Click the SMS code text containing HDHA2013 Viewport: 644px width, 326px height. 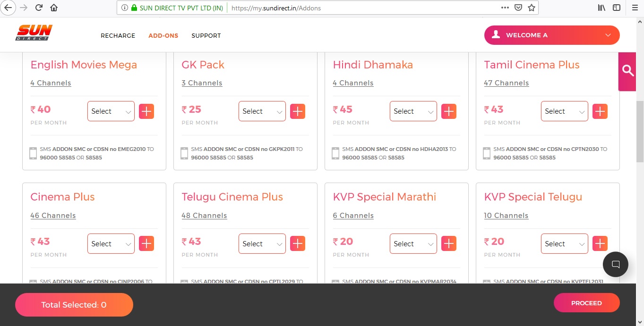point(399,153)
